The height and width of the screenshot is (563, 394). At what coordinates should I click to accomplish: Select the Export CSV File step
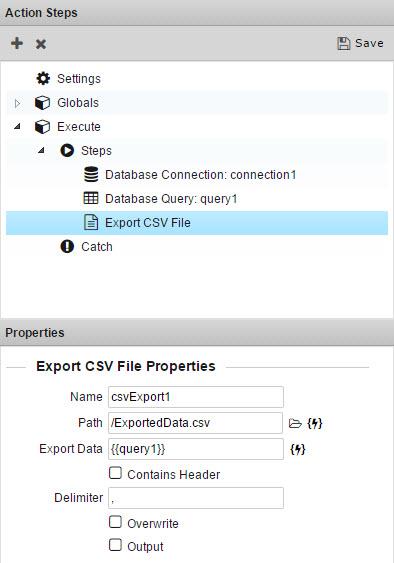(197, 223)
